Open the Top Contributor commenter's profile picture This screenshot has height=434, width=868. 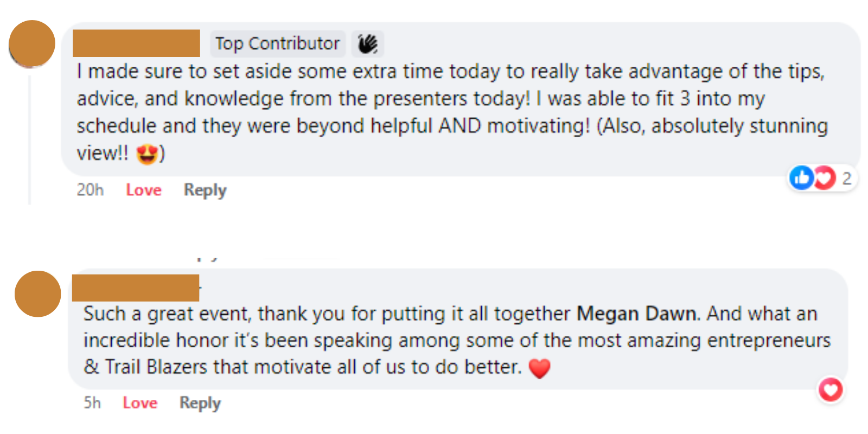[32, 44]
